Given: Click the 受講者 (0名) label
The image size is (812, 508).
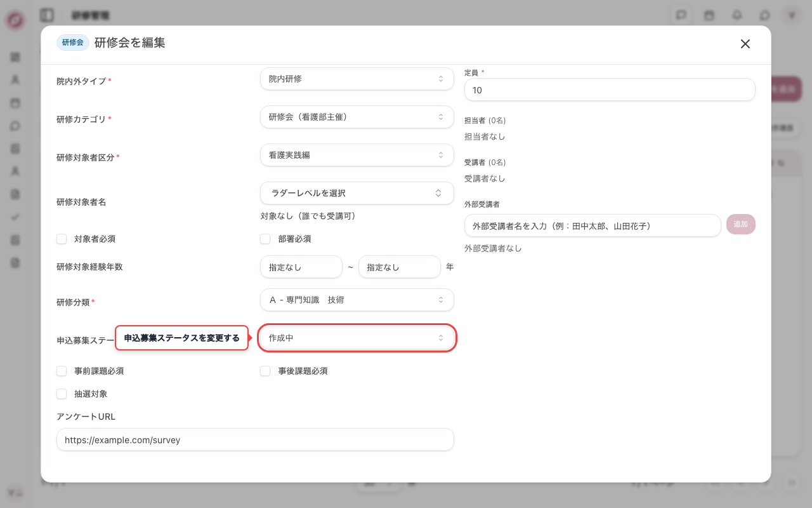Looking at the screenshot, I should click(x=485, y=162).
